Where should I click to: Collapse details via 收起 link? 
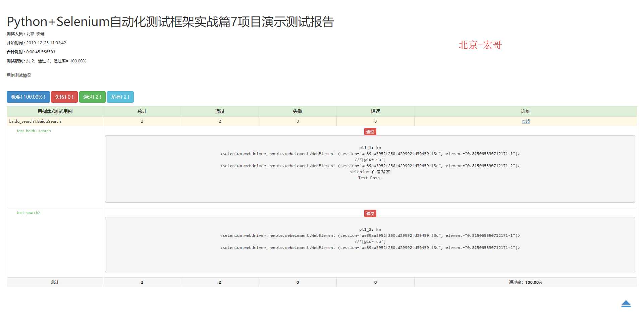point(526,121)
